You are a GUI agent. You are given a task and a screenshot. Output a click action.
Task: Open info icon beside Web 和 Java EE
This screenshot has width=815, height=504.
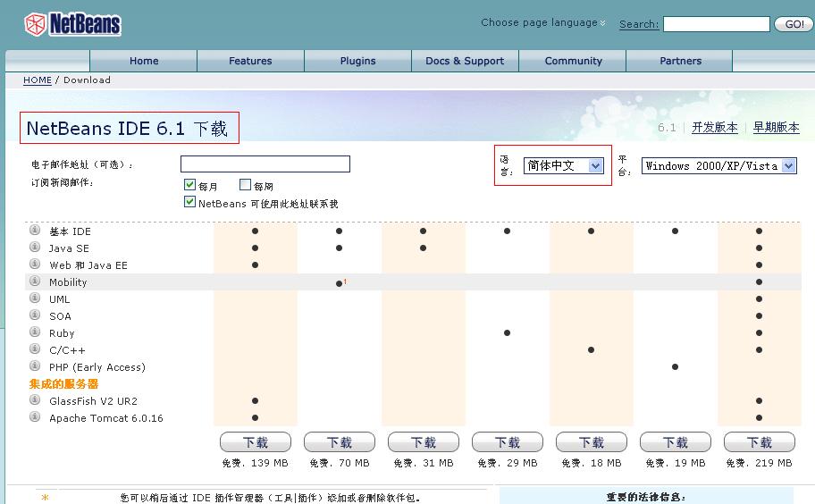[35, 264]
